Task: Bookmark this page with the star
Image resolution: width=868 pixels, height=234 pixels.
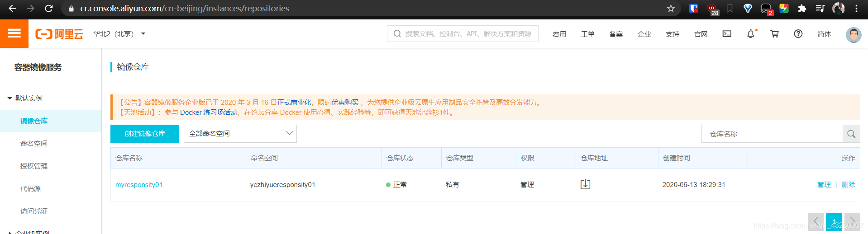Action: tap(671, 8)
